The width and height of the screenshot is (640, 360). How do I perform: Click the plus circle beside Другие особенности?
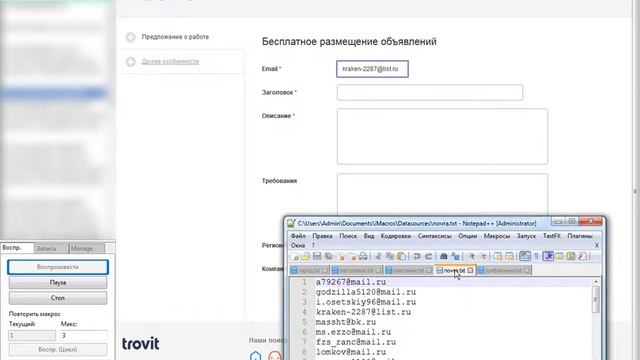[x=131, y=62]
